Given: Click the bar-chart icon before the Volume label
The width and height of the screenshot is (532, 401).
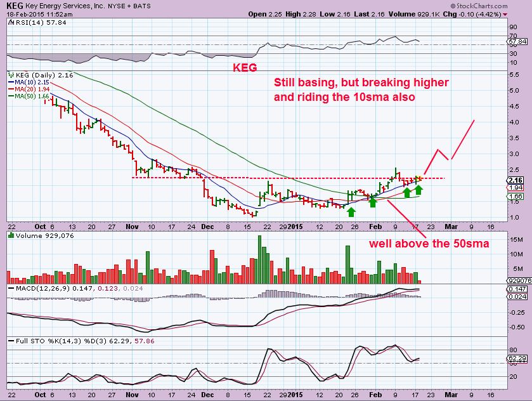Looking at the screenshot, I should (x=11, y=235).
